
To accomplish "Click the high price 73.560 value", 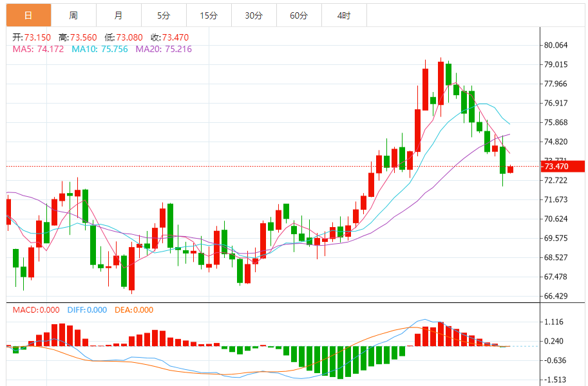I will pos(84,37).
